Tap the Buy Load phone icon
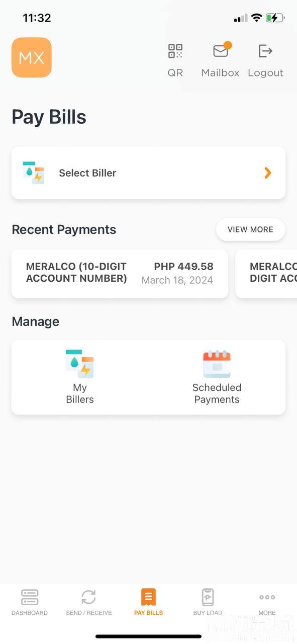The height and width of the screenshot is (644, 297). coord(208,597)
